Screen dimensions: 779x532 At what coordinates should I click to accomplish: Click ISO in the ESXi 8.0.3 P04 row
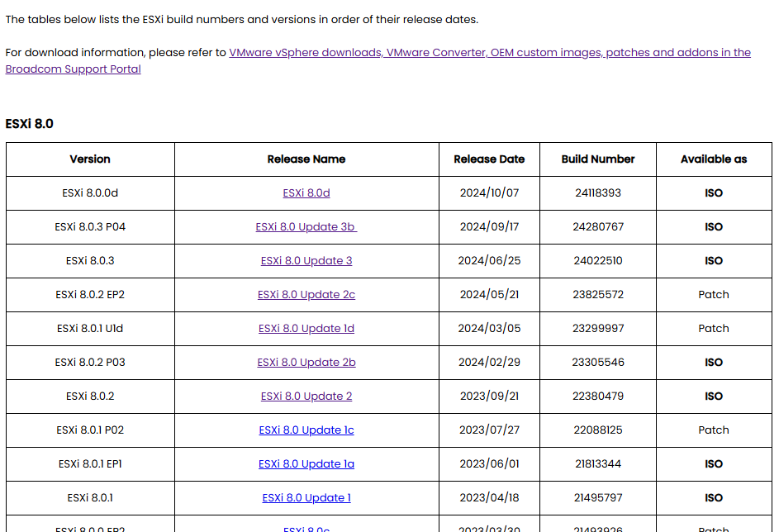point(714,227)
